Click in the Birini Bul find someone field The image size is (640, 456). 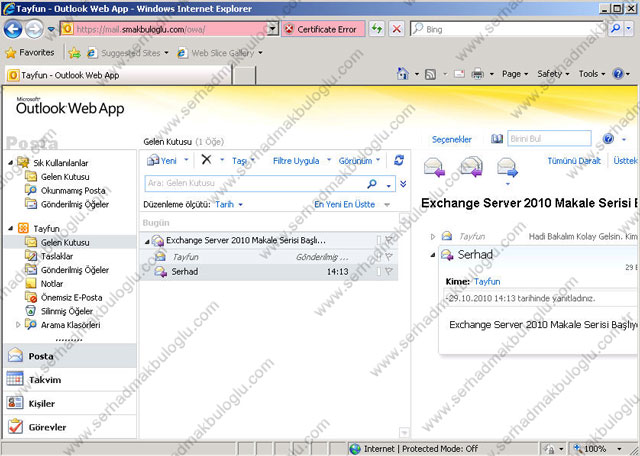[x=549, y=138]
